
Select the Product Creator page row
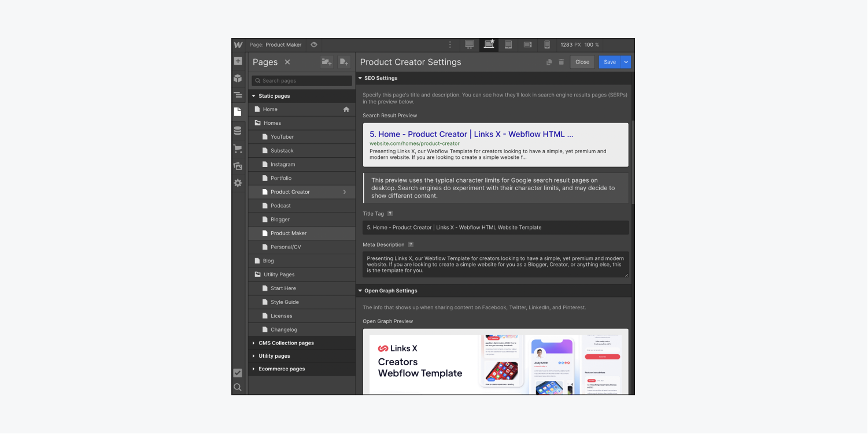coord(302,192)
